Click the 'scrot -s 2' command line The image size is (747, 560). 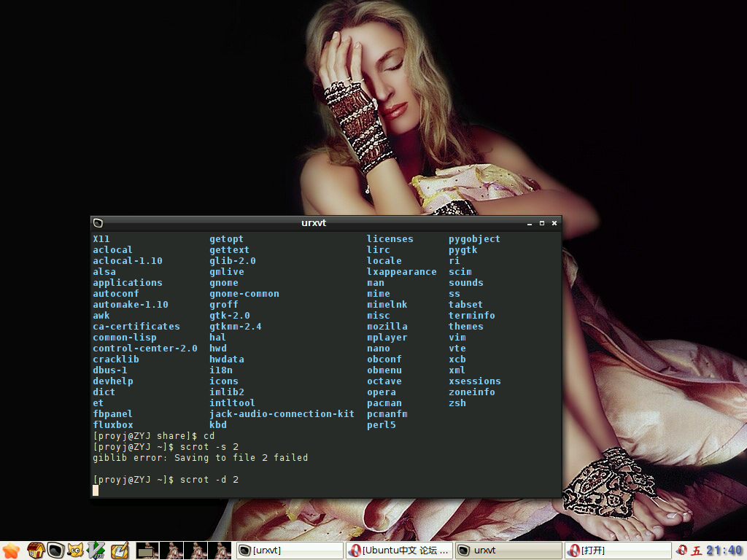(166, 447)
